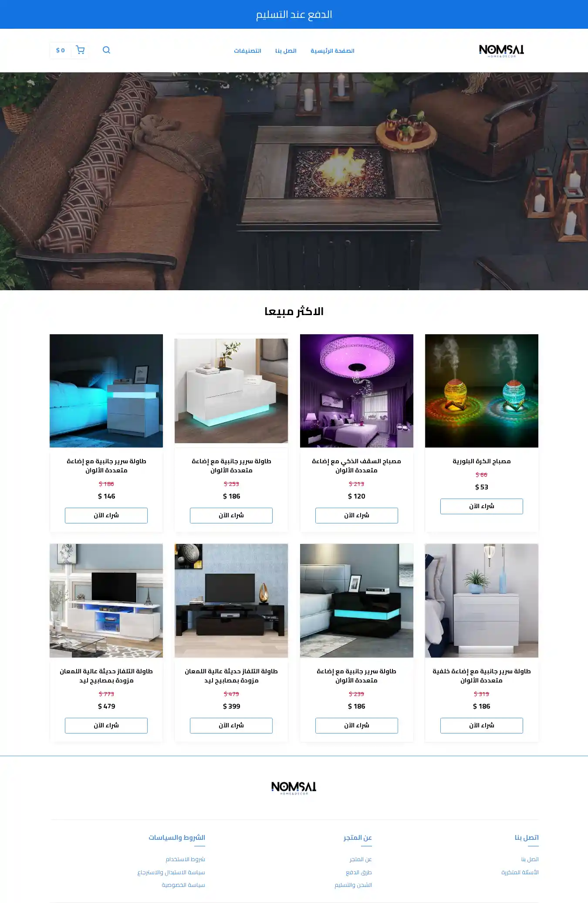Viewport: 588px width, 903px height.
Task: Open اتصل بنا navigation item
Action: (286, 51)
